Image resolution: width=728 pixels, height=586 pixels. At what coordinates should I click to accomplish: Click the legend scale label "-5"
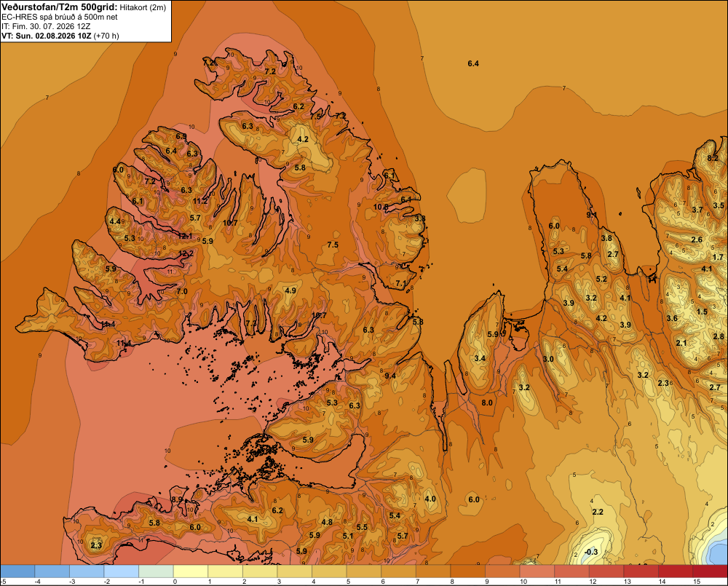[4, 582]
